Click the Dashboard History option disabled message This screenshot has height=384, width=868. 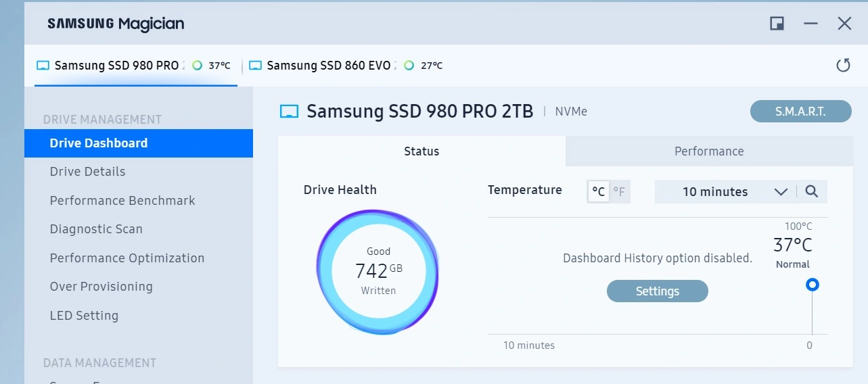coord(658,258)
